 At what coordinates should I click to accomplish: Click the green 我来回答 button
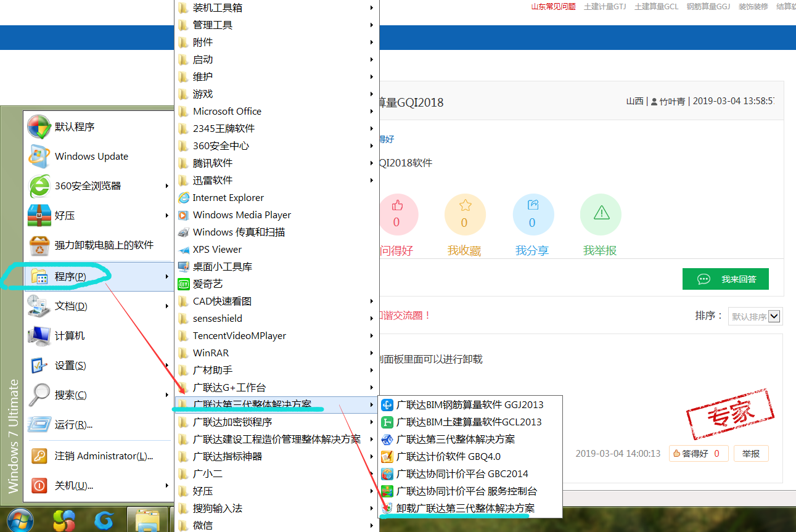[726, 279]
